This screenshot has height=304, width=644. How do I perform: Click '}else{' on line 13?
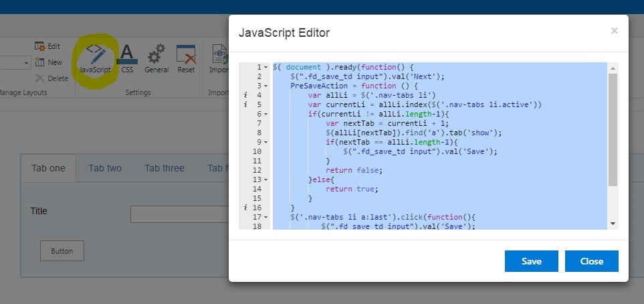pyautogui.click(x=322, y=179)
